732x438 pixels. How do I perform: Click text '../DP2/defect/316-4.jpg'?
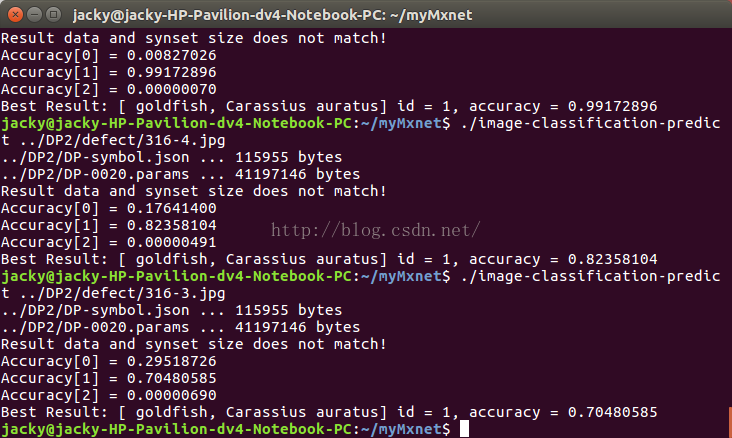click(x=123, y=141)
